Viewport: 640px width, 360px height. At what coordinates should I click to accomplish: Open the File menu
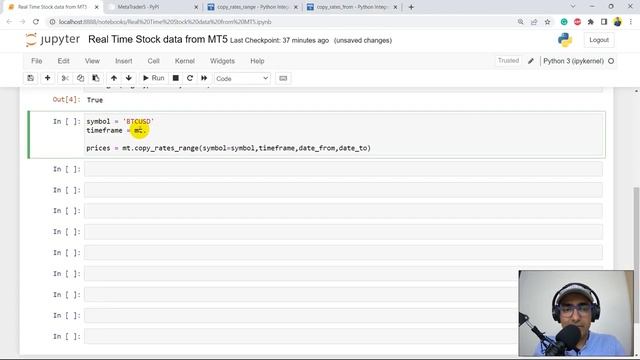[x=36, y=61]
